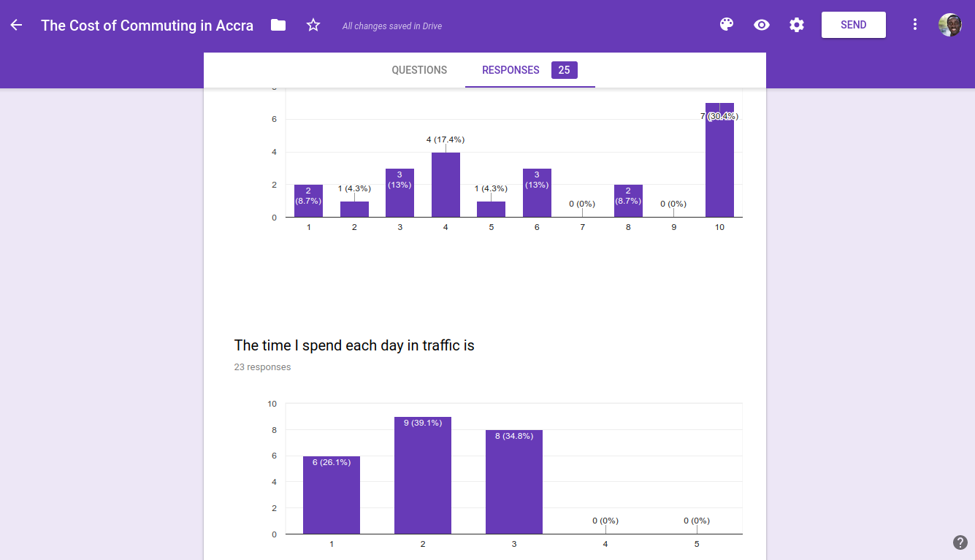
Task: Open form settings gear
Action: (x=797, y=25)
